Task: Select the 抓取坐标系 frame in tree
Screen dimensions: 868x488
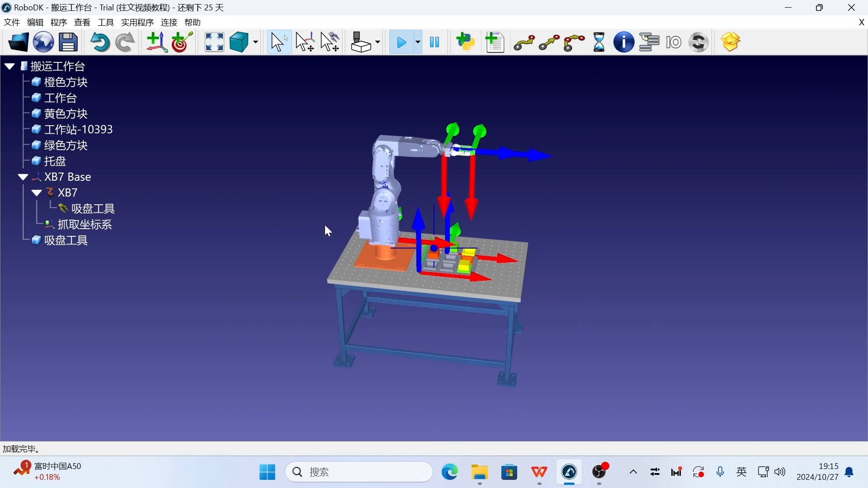Action: tap(85, 225)
